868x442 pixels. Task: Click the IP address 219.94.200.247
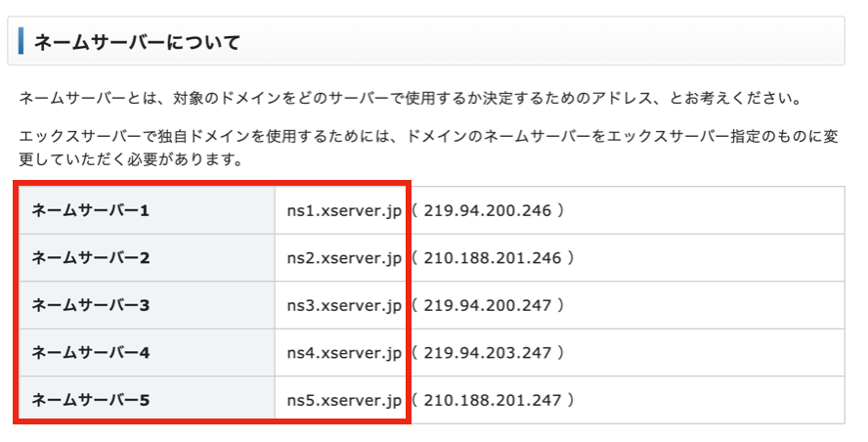coord(487,305)
